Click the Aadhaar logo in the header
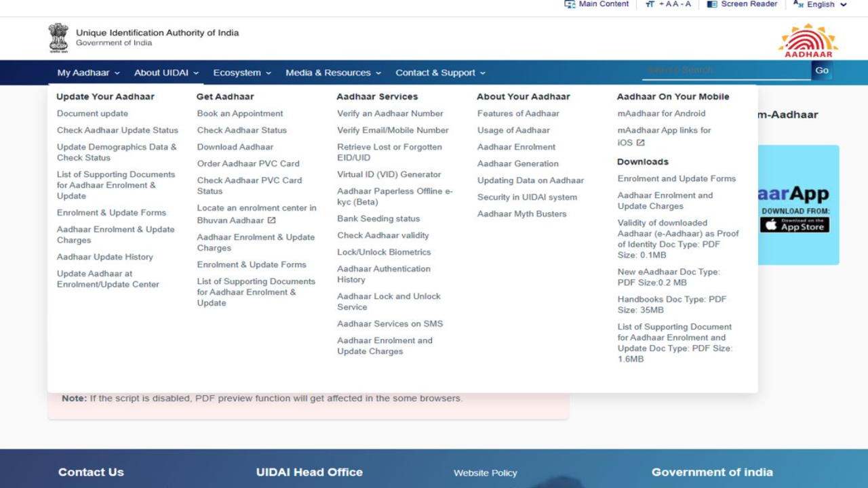Image resolution: width=868 pixels, height=488 pixels. click(808, 40)
